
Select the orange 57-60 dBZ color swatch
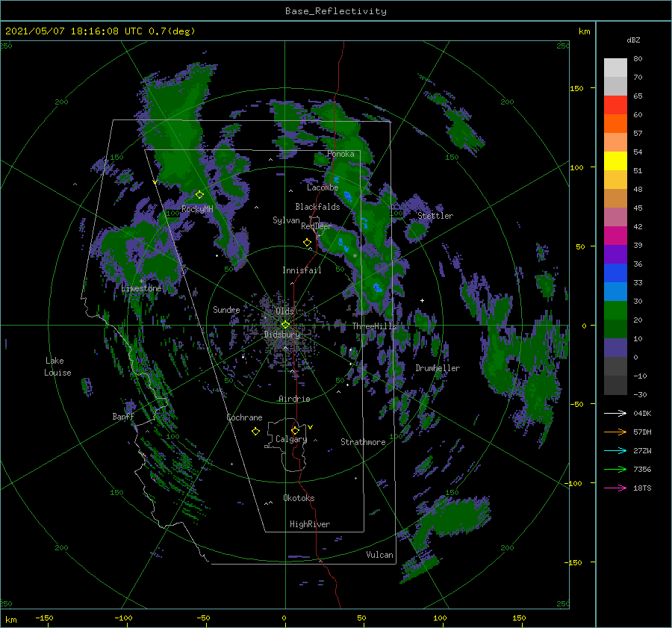[615, 124]
